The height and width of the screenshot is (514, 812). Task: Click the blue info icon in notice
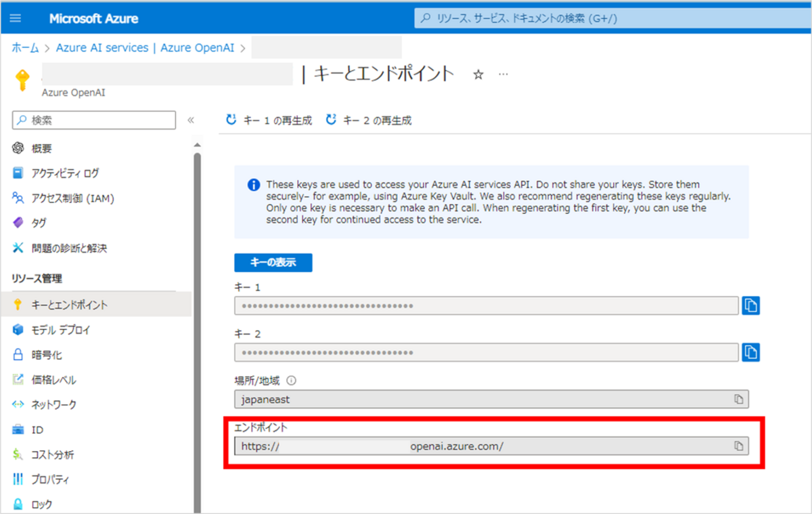(254, 185)
